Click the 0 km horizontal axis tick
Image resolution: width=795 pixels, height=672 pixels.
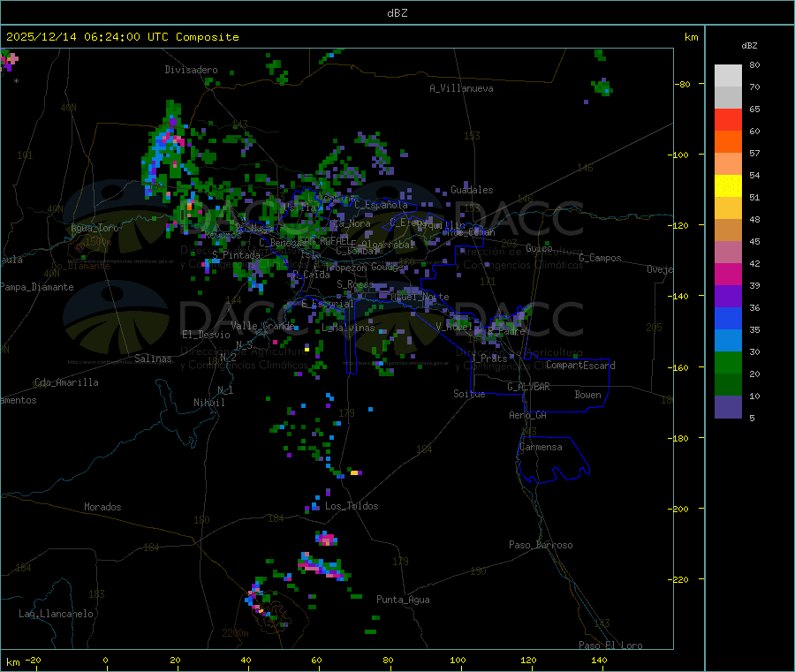105,661
